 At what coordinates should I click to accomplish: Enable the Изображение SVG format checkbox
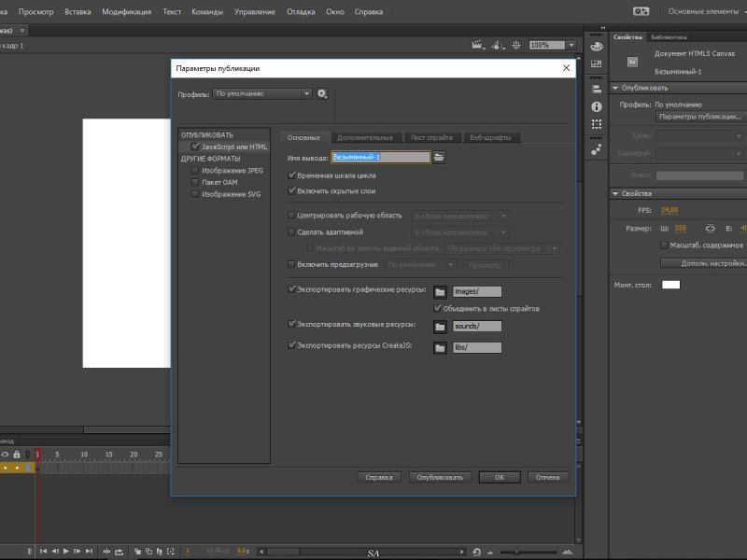click(195, 194)
